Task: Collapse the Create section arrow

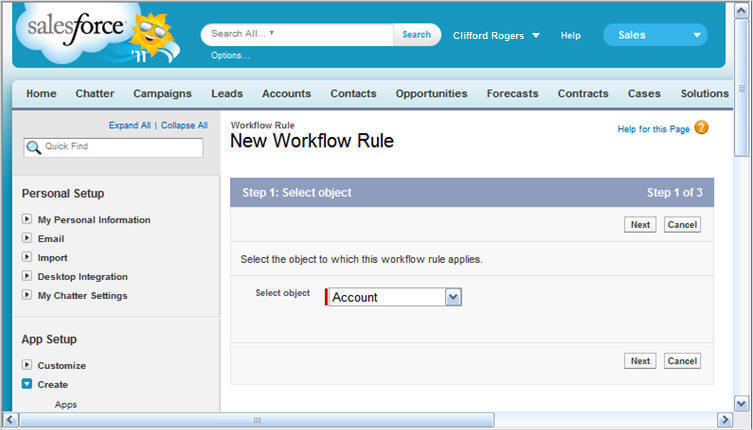Action: click(27, 384)
